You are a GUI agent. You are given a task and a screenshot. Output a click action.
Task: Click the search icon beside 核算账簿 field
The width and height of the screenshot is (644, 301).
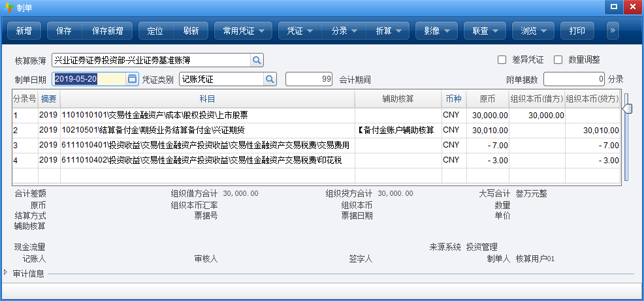pos(257,61)
